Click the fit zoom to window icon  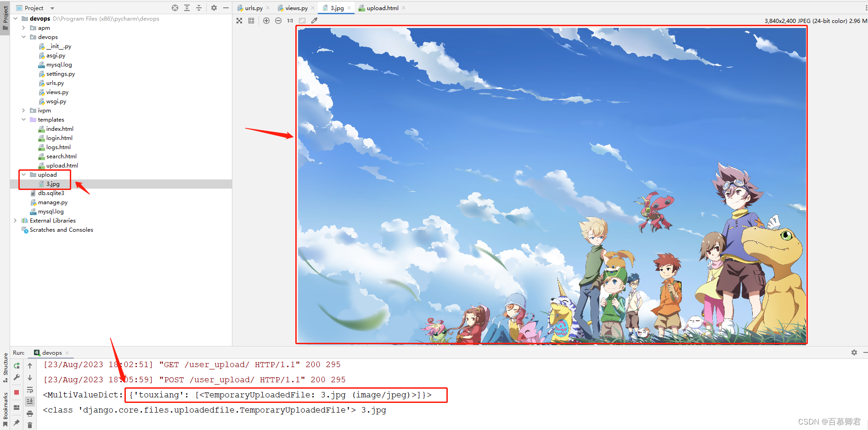pos(302,21)
